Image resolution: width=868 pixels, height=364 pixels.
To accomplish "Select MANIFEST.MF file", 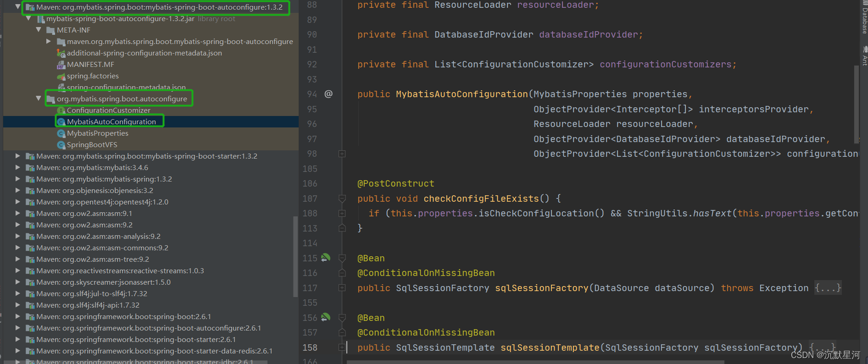I will (90, 64).
